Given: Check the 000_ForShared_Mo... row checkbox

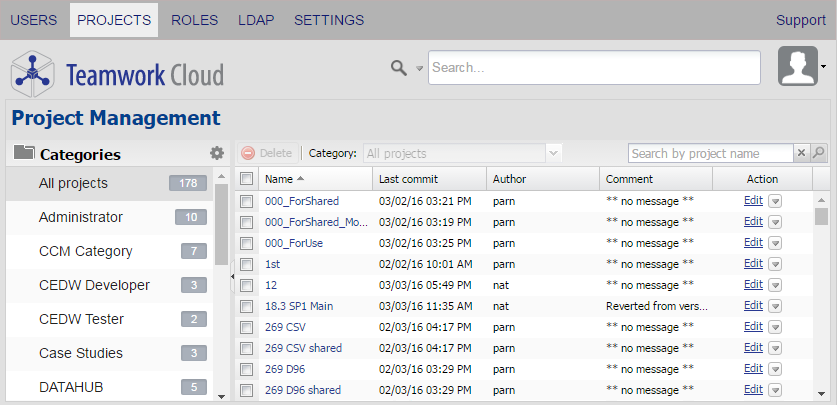Looking at the screenshot, I should [246, 222].
